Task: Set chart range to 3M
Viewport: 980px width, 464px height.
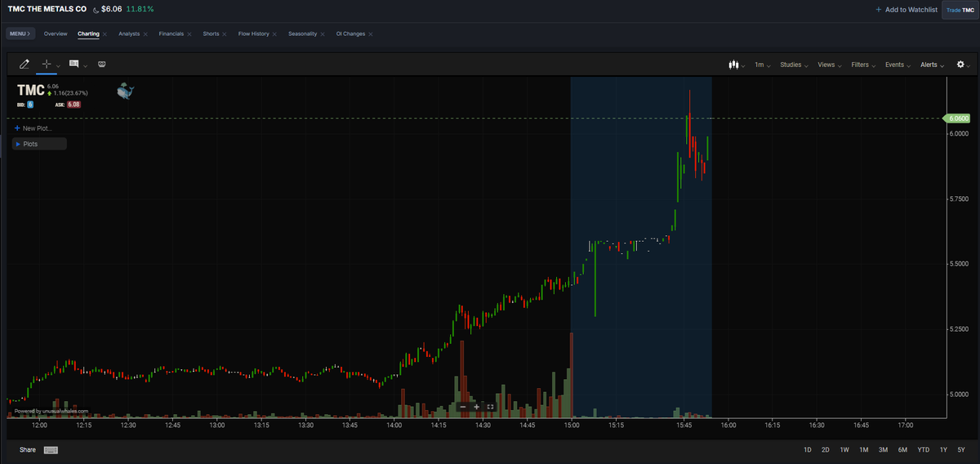Action: 883,450
